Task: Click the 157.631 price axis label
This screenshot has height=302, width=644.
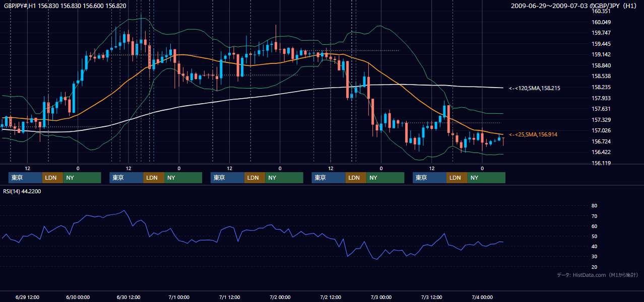Action: [601, 109]
